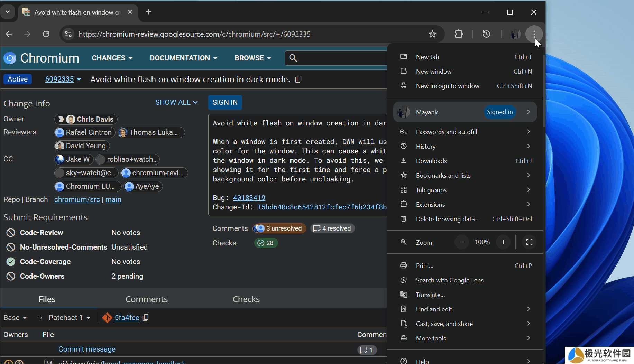Click the fullscreen zoom icon in menu

(529, 242)
